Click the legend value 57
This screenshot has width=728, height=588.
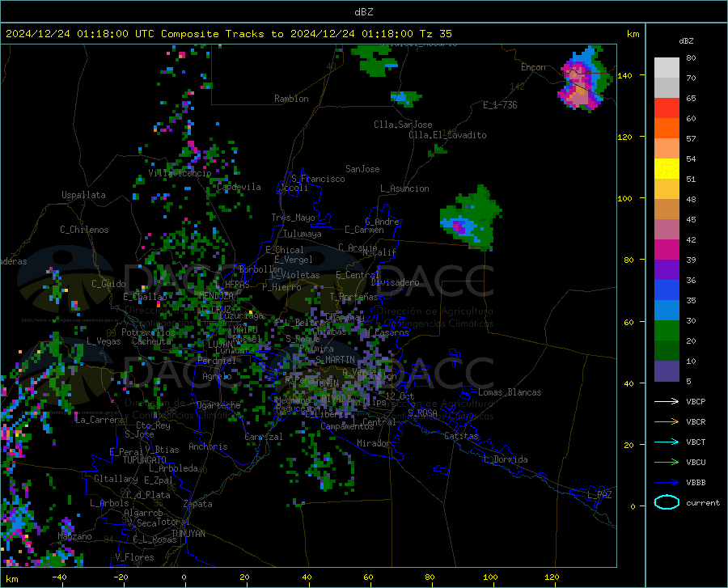pos(691,139)
